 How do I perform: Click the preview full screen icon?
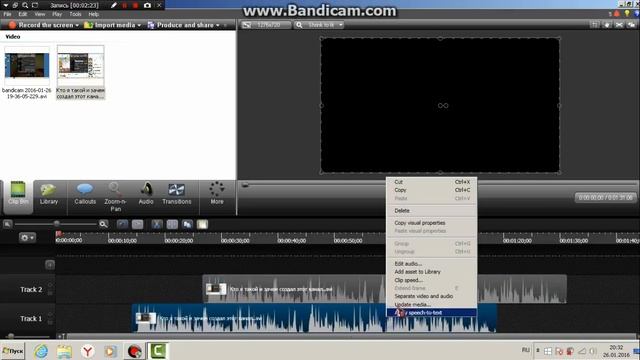coord(619,25)
